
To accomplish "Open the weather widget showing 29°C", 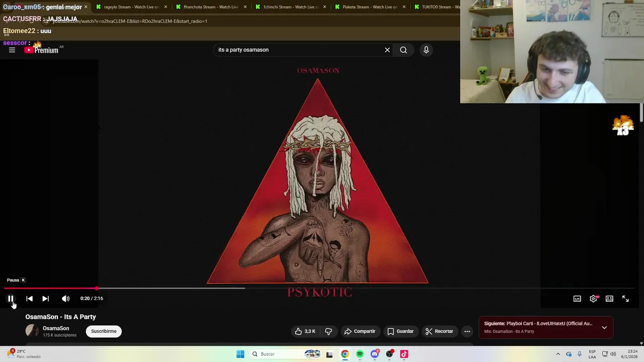I will 23,354.
